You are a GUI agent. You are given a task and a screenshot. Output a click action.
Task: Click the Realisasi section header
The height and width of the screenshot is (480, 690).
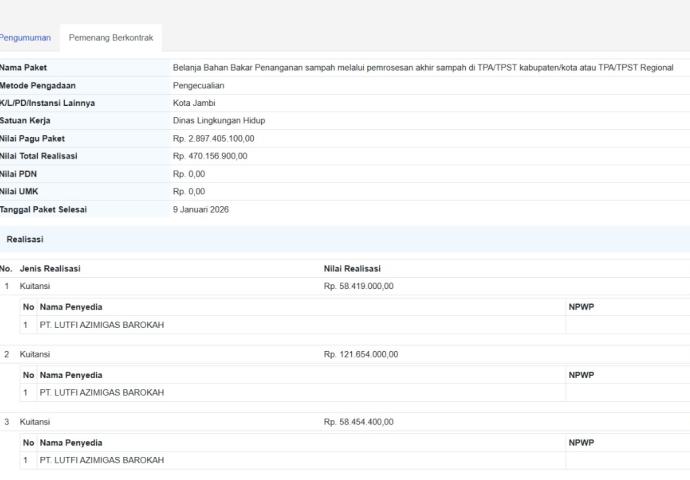(x=24, y=240)
